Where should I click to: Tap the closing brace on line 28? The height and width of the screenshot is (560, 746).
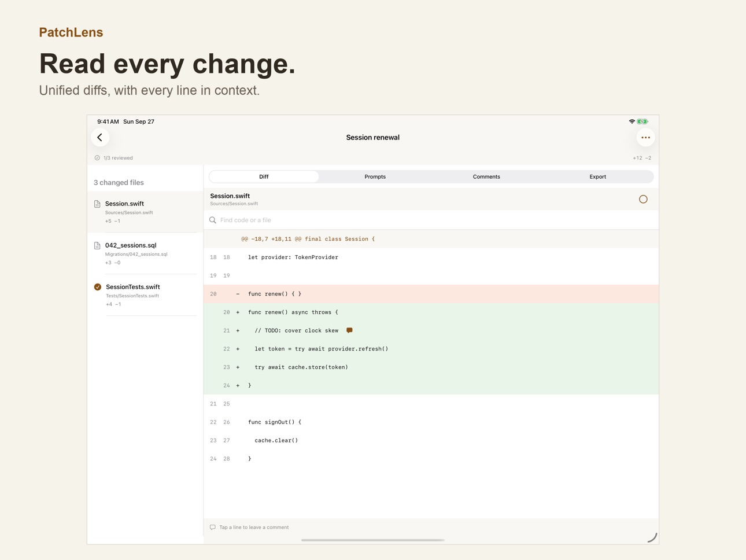tap(431, 459)
